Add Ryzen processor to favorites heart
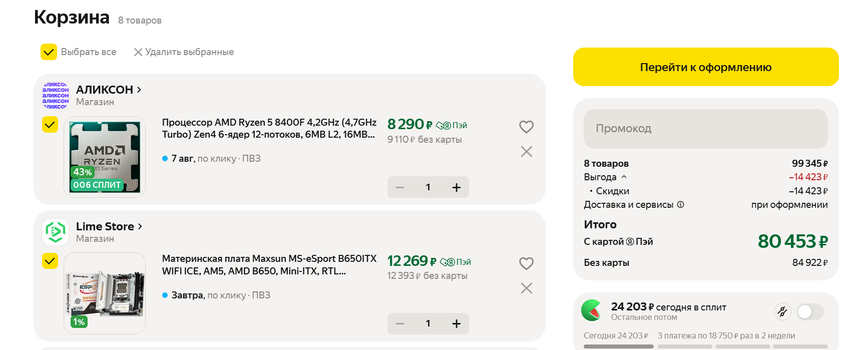The width and height of the screenshot is (868, 350). pyautogui.click(x=526, y=127)
